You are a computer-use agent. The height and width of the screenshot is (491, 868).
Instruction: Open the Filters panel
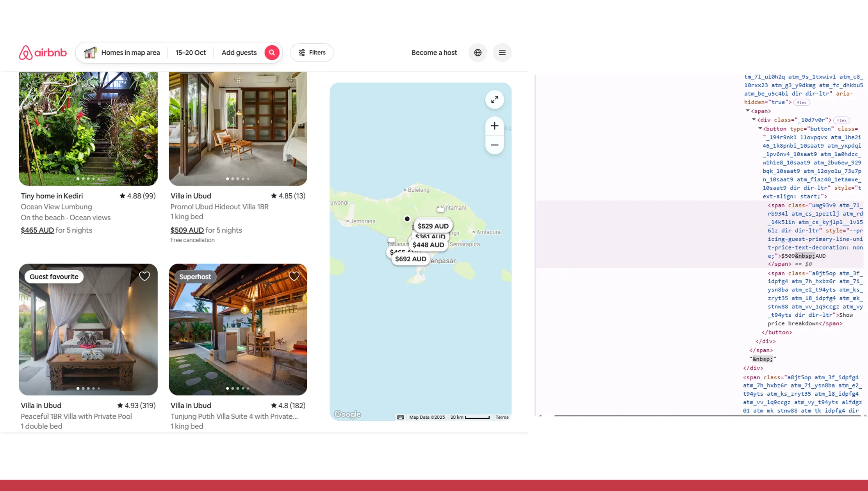(312, 53)
